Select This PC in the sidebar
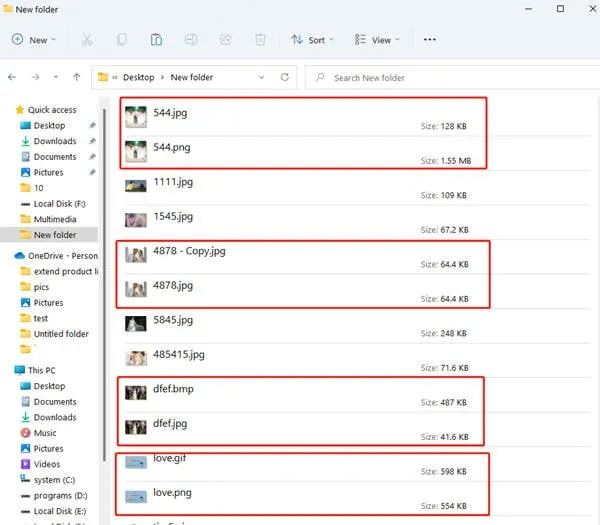The width and height of the screenshot is (600, 525). tap(41, 370)
